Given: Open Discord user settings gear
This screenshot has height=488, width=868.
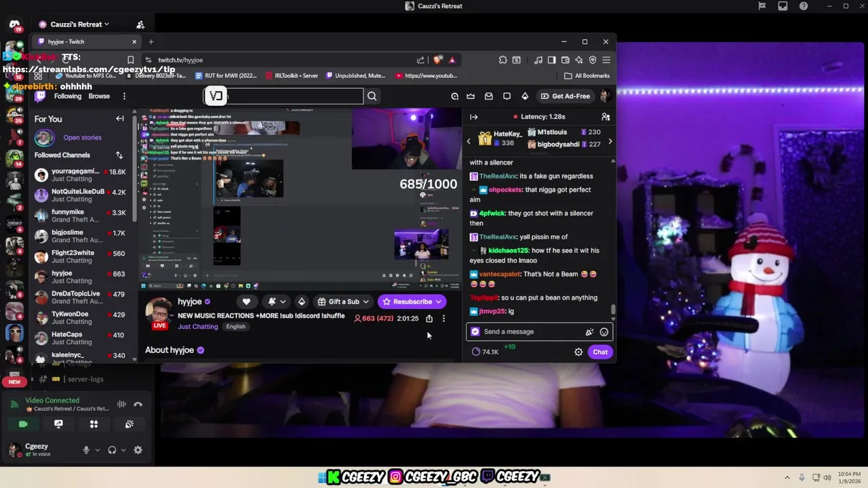Looking at the screenshot, I should tap(138, 450).
